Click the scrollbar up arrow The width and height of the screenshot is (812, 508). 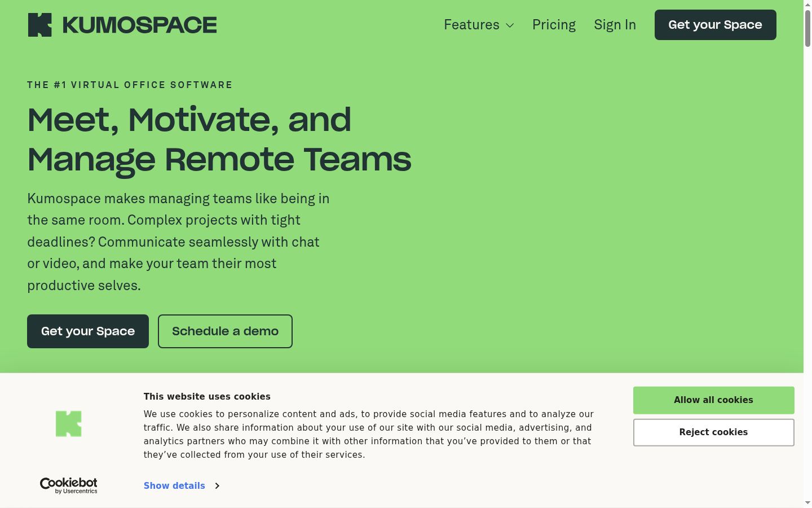tap(807, 4)
